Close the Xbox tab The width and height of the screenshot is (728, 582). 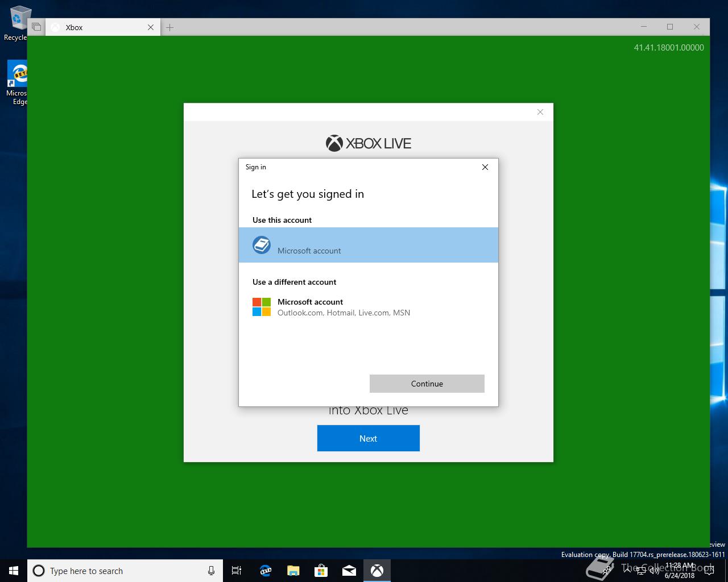pyautogui.click(x=151, y=27)
